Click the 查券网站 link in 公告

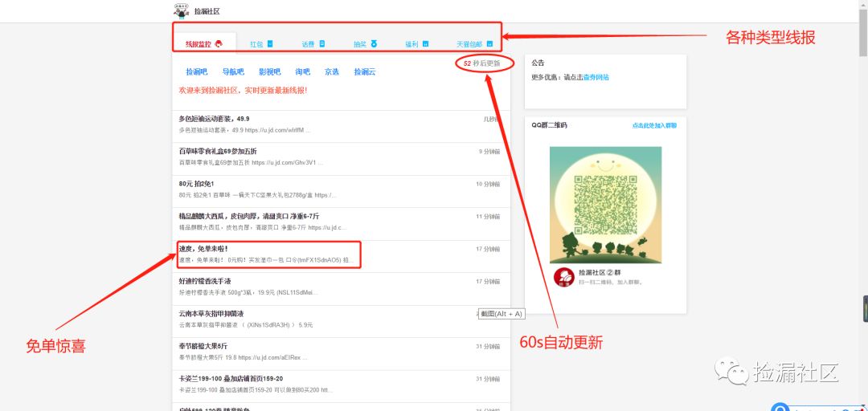coord(596,78)
